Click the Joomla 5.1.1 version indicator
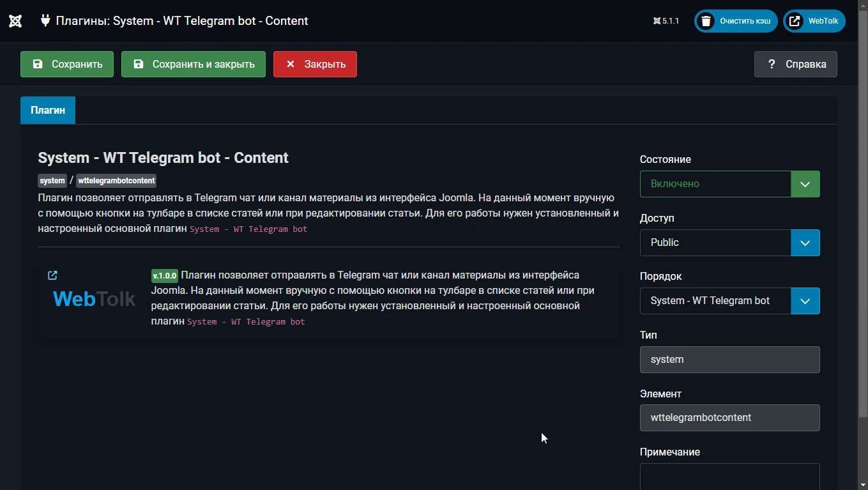Viewport: 868px width, 490px height. [x=666, y=21]
